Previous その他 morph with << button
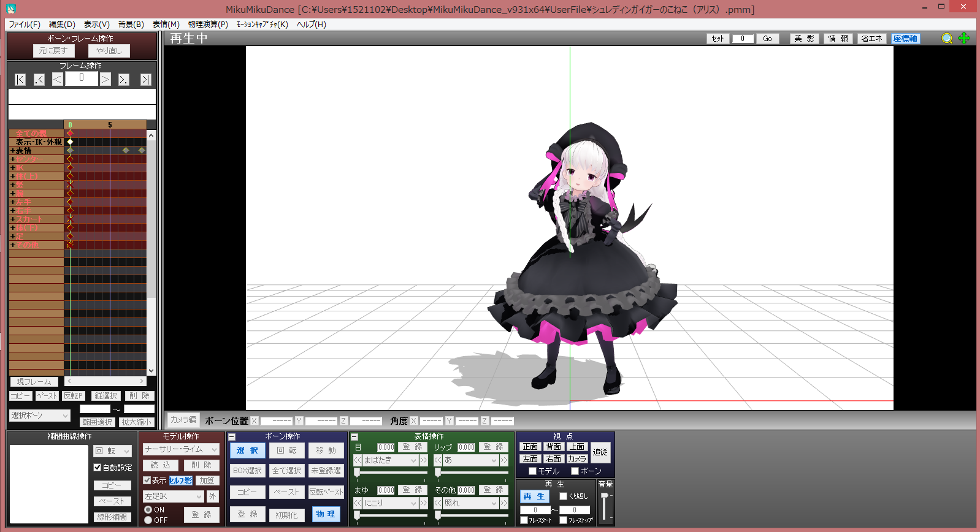 pyautogui.click(x=438, y=503)
